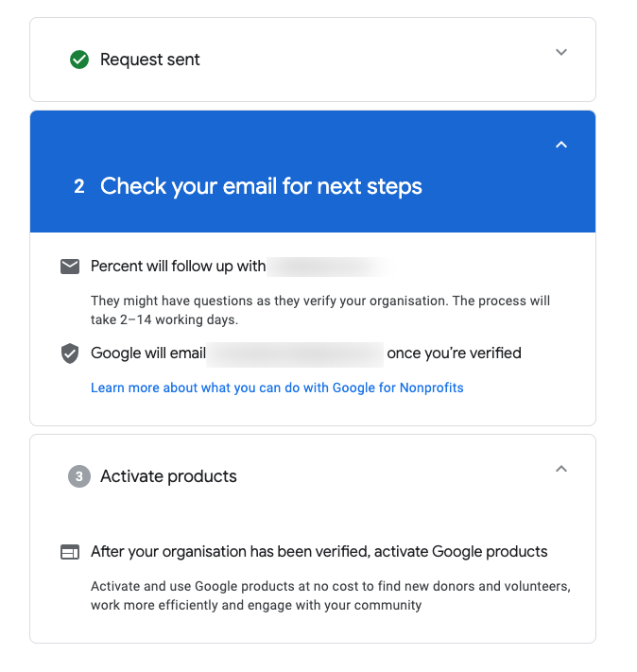Click the 'Activate and use Google products' description
Screen dimensions: 637x672
coord(331,595)
